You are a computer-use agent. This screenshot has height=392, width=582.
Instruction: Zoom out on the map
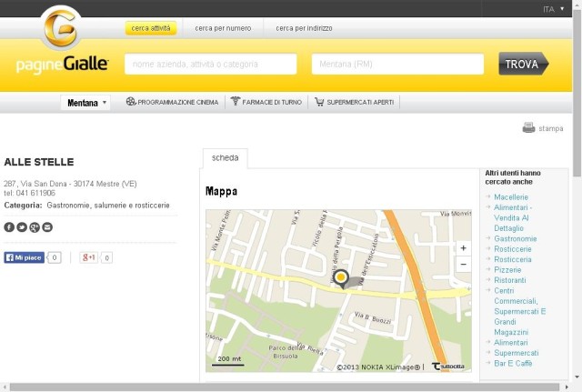[463, 265]
